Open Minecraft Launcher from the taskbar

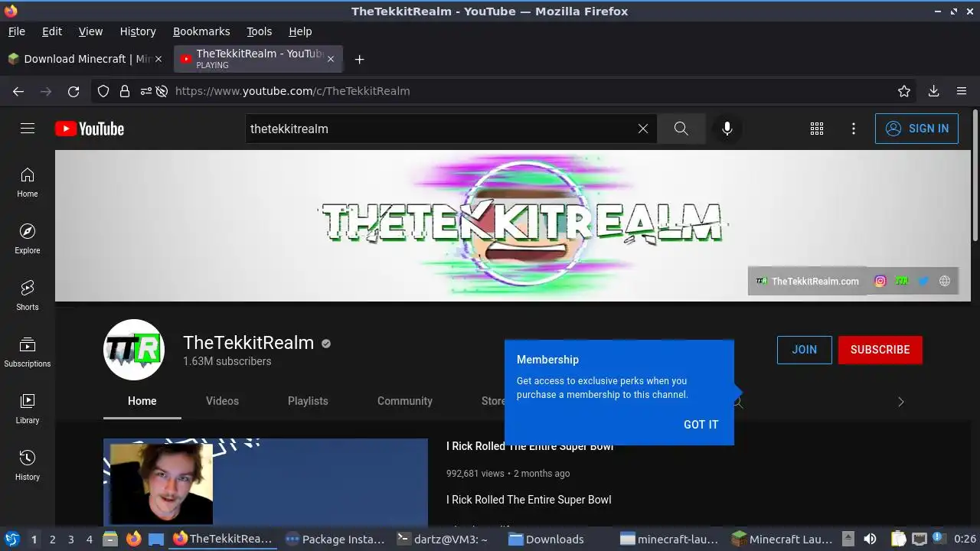pos(782,539)
